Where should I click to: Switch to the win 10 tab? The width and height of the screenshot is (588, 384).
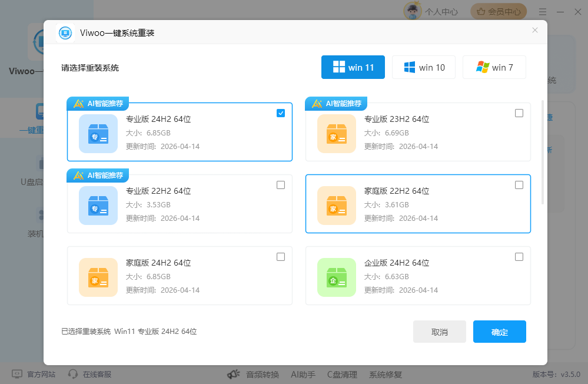point(424,67)
